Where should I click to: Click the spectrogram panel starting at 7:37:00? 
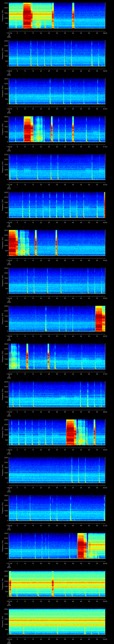(57, 16)
